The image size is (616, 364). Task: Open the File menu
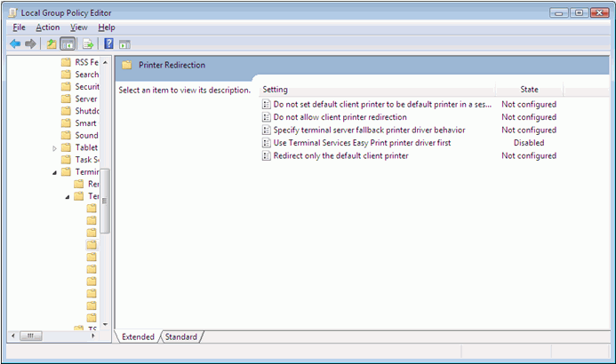[19, 28]
